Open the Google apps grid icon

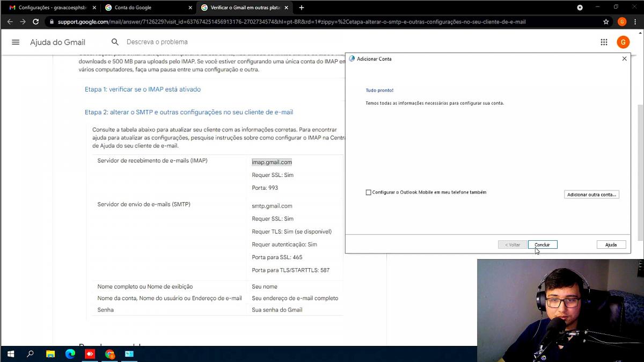[604, 42]
